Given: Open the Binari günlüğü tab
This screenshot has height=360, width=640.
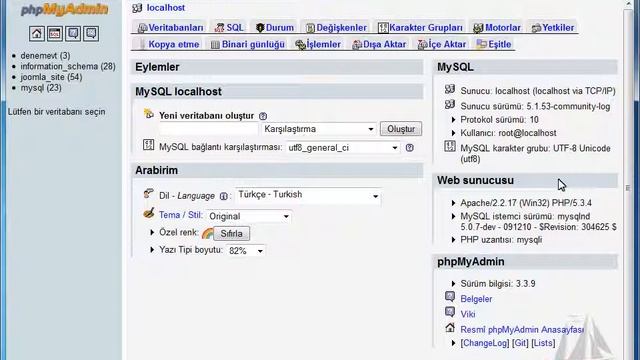Looking at the screenshot, I should click(247, 44).
